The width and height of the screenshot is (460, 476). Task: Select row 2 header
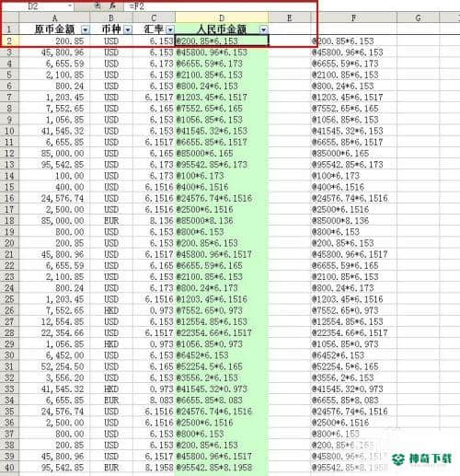click(9, 41)
